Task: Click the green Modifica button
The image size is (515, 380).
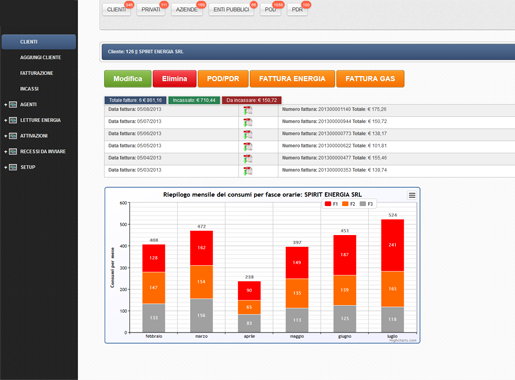Action: tap(128, 79)
